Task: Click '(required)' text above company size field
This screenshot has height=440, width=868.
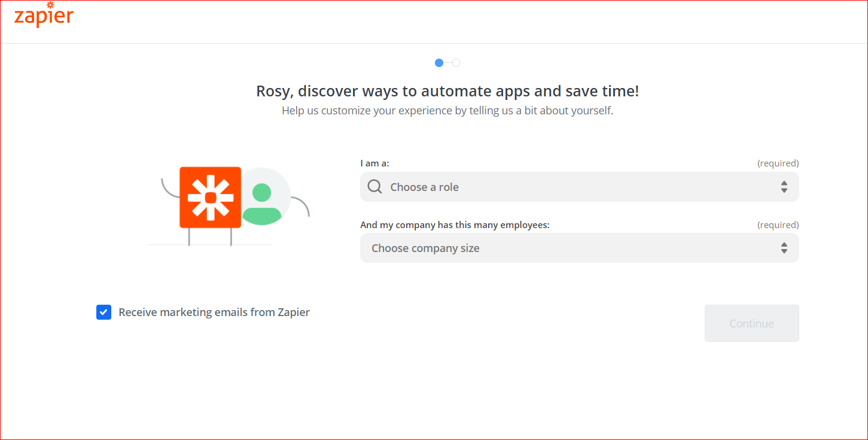Action: click(x=778, y=225)
